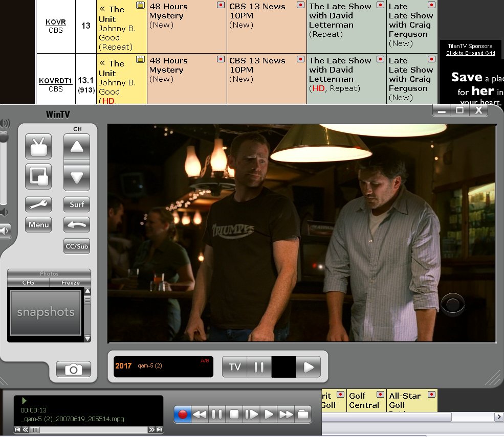504x437 pixels.
Task: Open the CFG tab in the snapshots panel
Action: [28, 283]
